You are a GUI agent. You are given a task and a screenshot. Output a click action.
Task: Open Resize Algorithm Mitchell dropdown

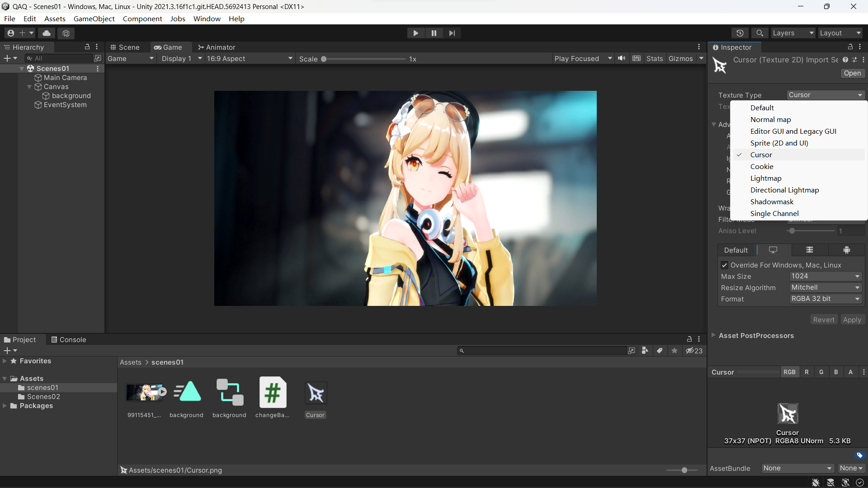point(826,287)
